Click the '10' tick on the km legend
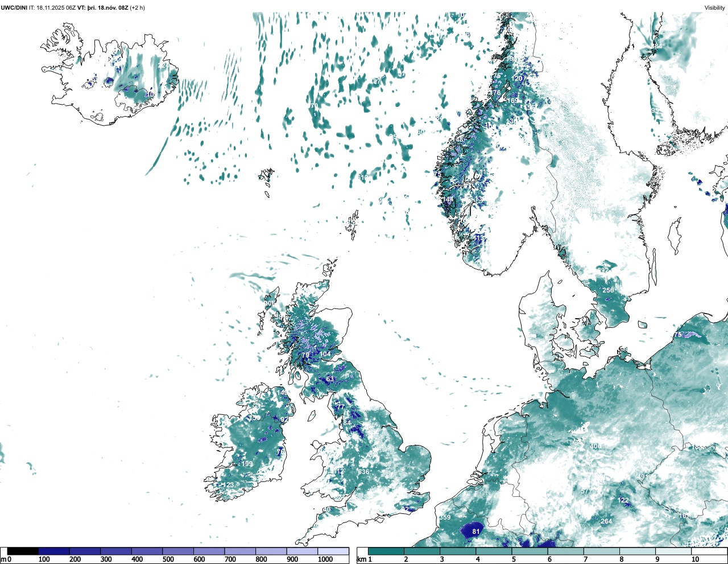 pos(695,559)
